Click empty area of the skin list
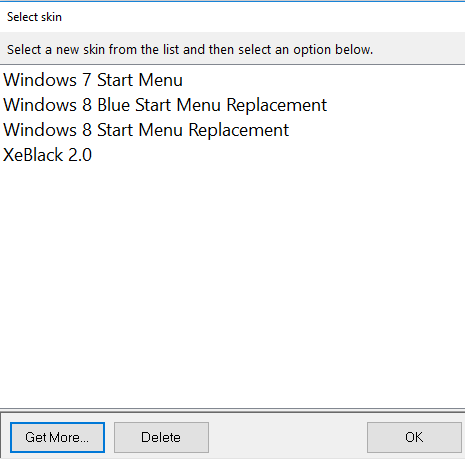Viewport: 465px width, 460px height. pos(232,283)
